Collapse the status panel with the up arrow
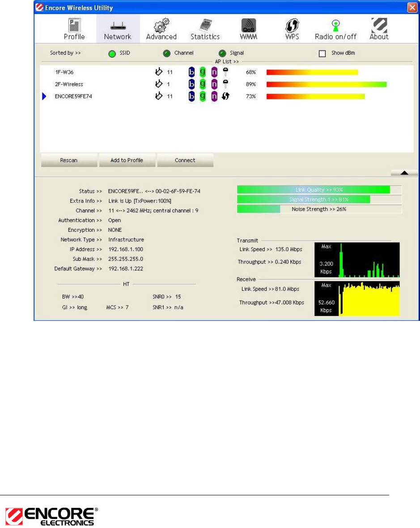This screenshot has width=420, height=528. pyautogui.click(x=404, y=173)
